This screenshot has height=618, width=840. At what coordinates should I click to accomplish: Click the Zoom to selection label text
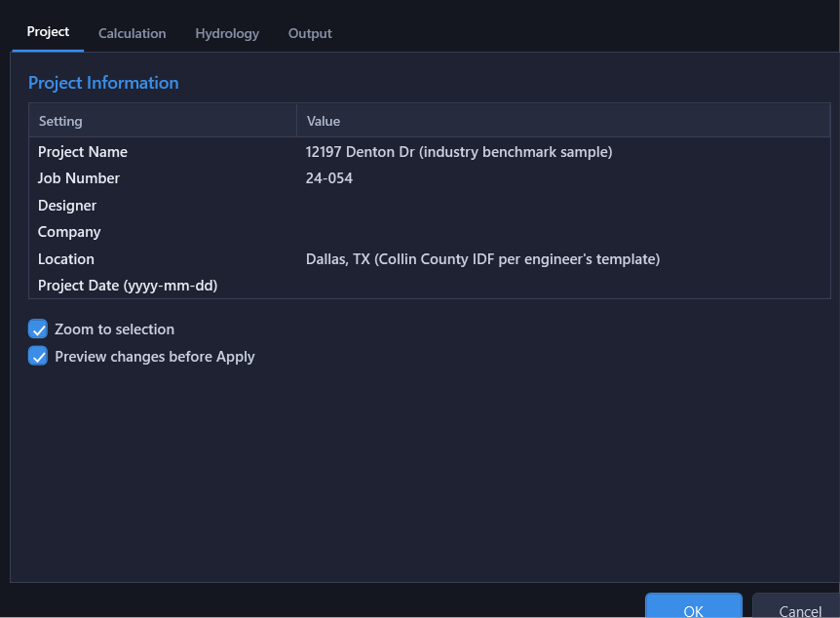coord(114,329)
